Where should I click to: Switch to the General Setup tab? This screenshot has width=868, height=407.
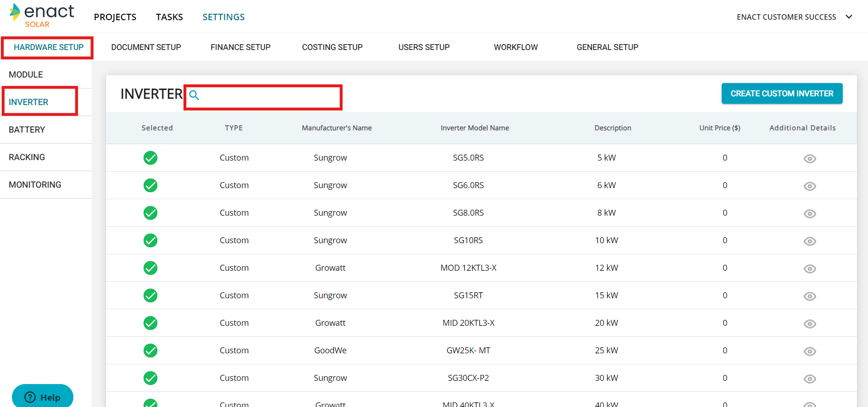coord(607,47)
